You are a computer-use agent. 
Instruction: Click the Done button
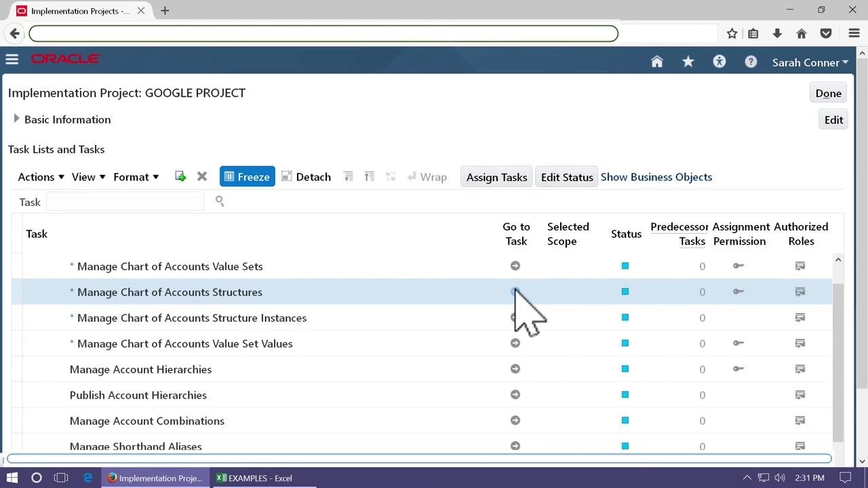(828, 93)
